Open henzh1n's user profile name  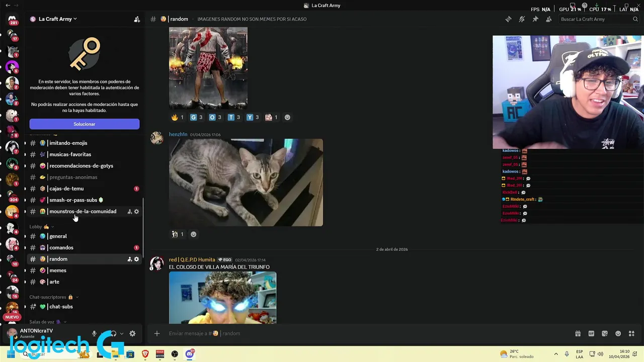pos(178,135)
